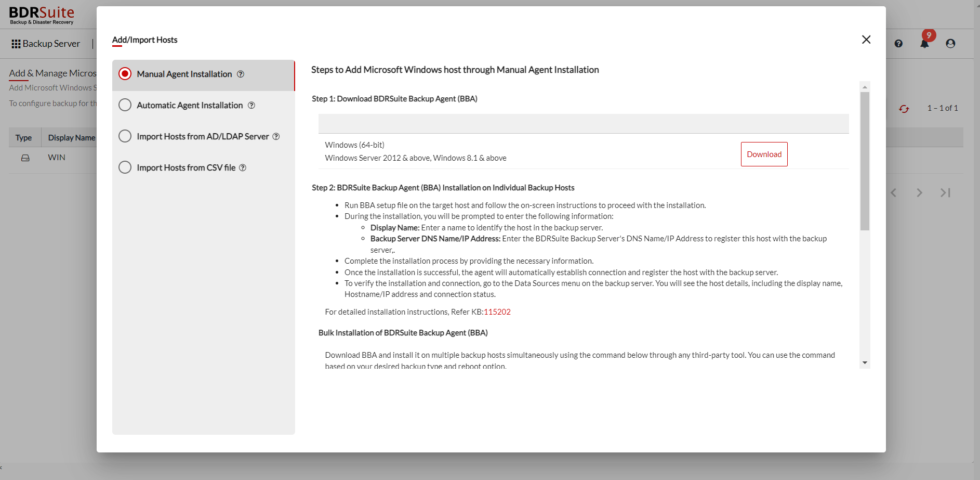This screenshot has width=980, height=480.
Task: Open notifications bell with 9 alerts
Action: (x=925, y=43)
